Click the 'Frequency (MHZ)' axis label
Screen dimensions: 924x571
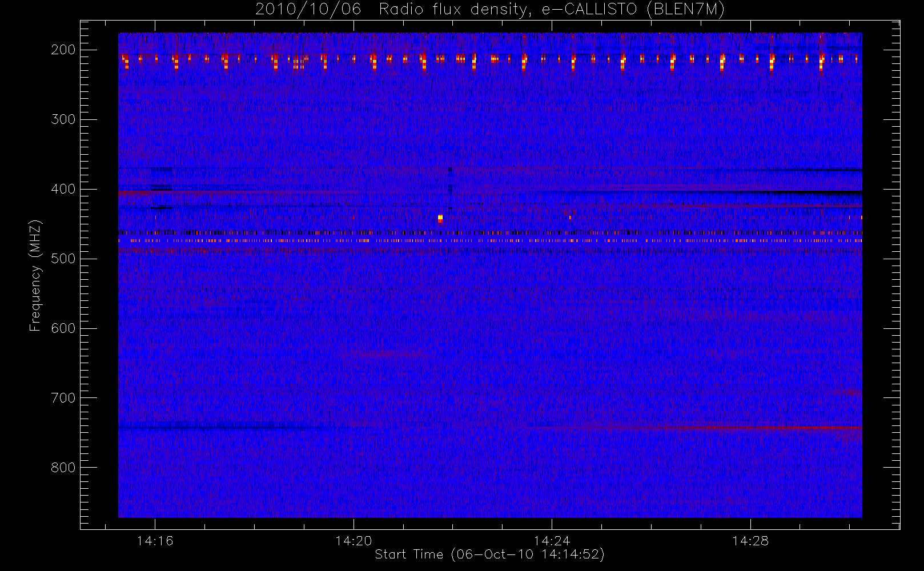point(35,275)
